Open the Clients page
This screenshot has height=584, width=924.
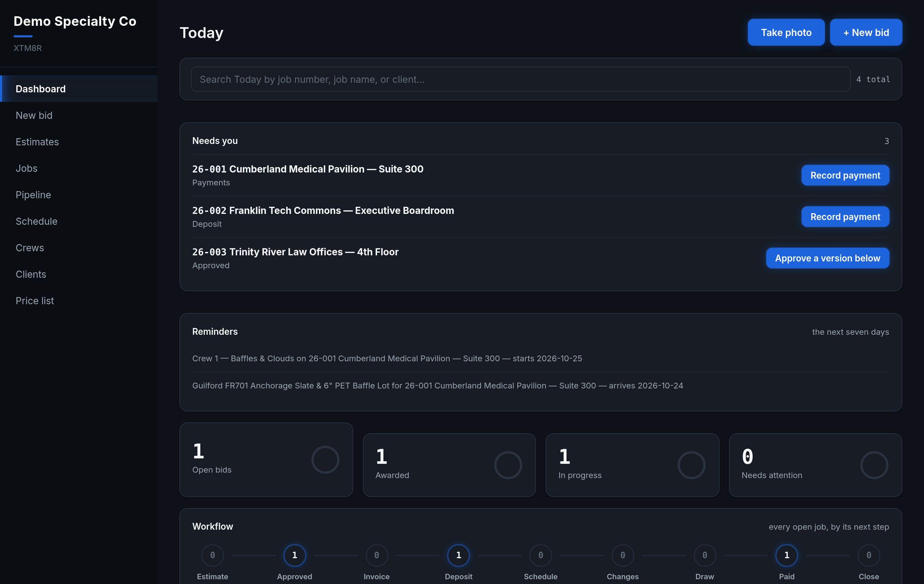[79, 274]
